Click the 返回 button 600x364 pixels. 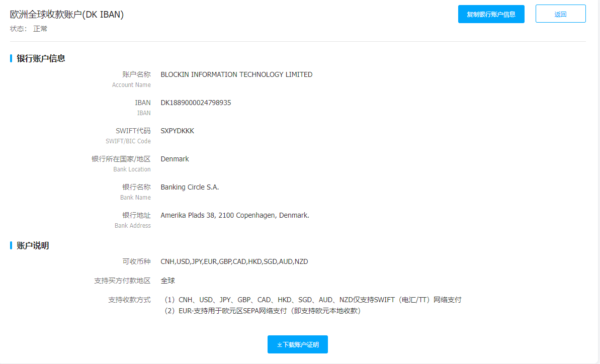tap(560, 14)
